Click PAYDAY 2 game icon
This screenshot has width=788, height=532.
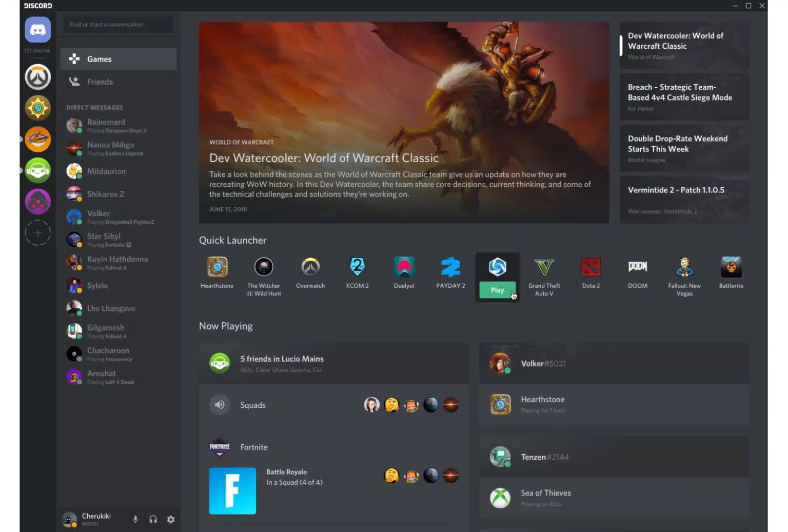click(450, 267)
